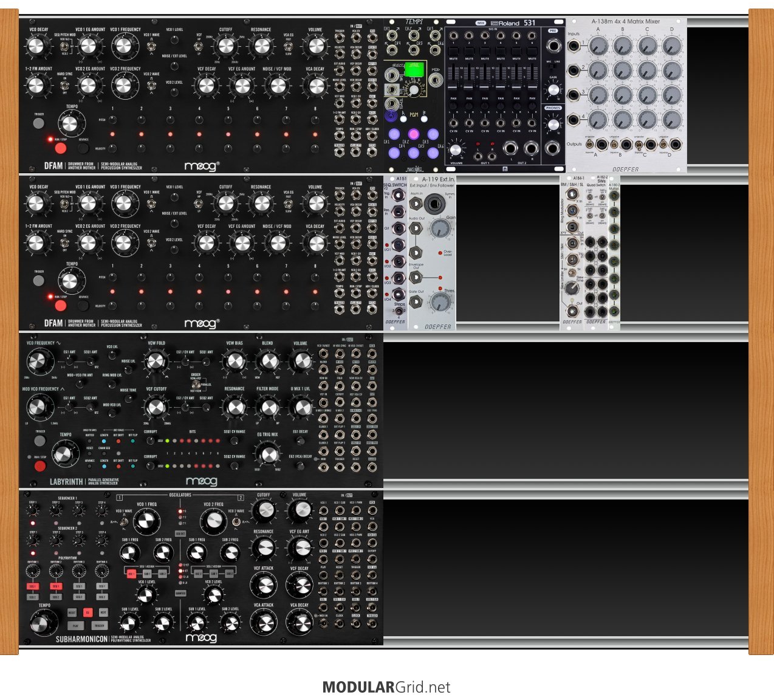This screenshot has height=700, width=774.
Task: Click the Tempi green state display
Action: [x=414, y=69]
